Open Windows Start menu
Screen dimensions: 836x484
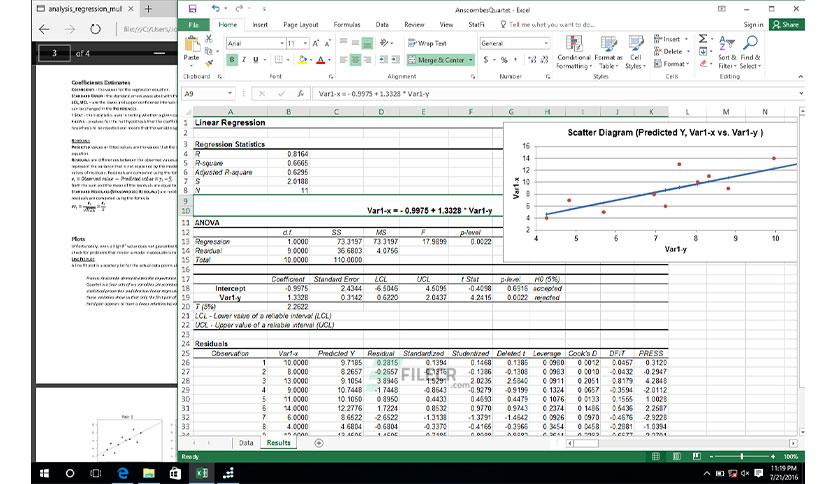coord(45,473)
